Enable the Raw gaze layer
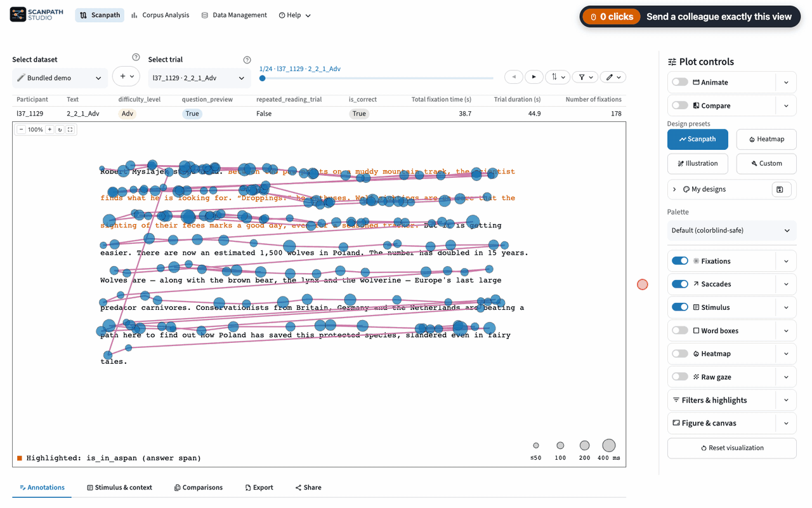 pos(680,377)
